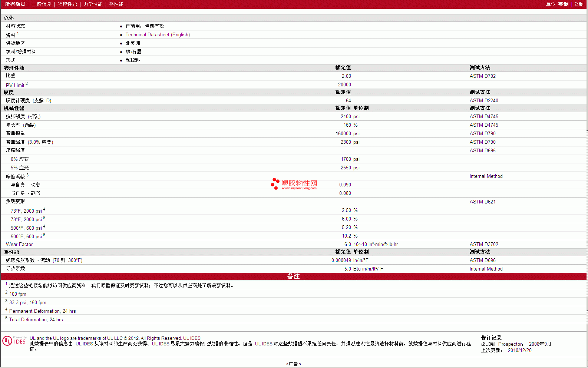Screen dimensions: 588x368
Task: Click the 负载变形 row label
Action: pyautogui.click(x=15, y=202)
